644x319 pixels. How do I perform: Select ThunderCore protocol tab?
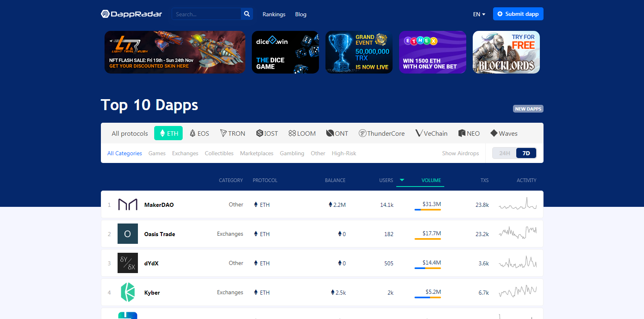point(382,133)
